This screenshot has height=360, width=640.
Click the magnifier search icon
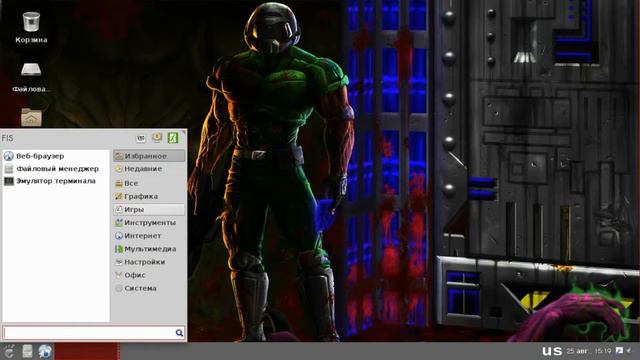pos(179,333)
